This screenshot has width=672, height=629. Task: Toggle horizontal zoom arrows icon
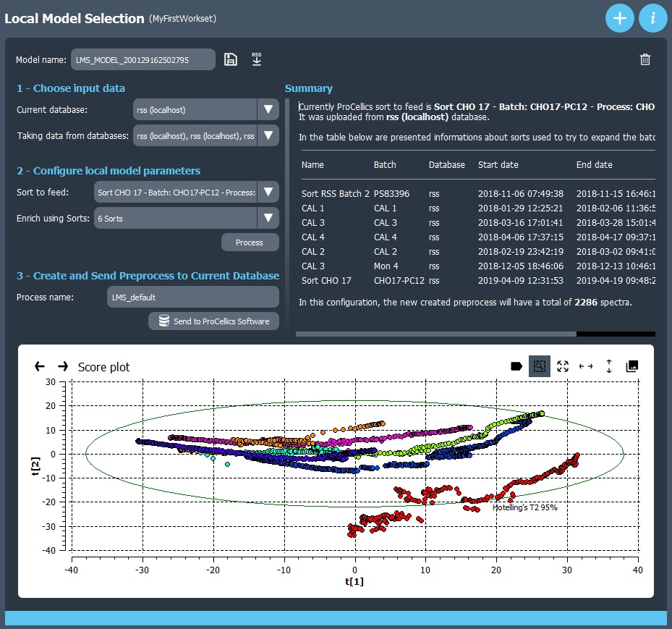(586, 366)
